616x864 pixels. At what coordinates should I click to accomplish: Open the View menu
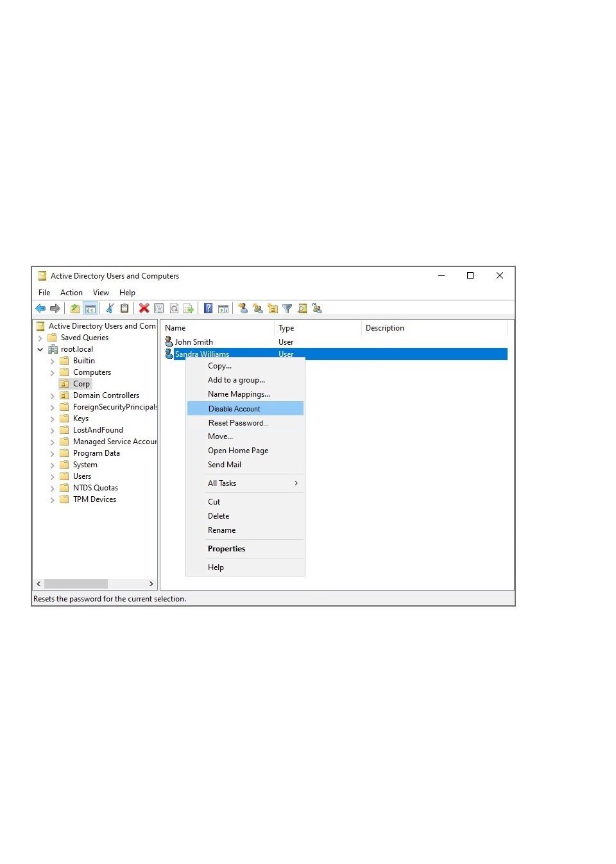click(101, 293)
